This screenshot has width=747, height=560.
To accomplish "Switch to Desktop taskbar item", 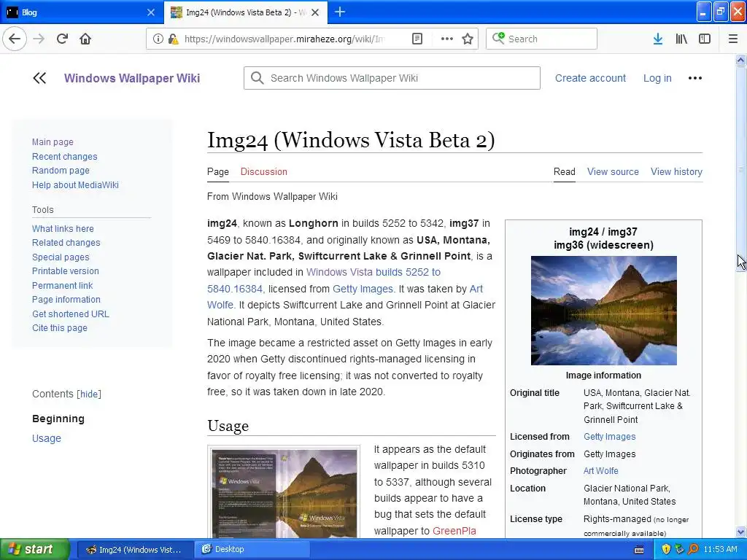I will [x=252, y=549].
